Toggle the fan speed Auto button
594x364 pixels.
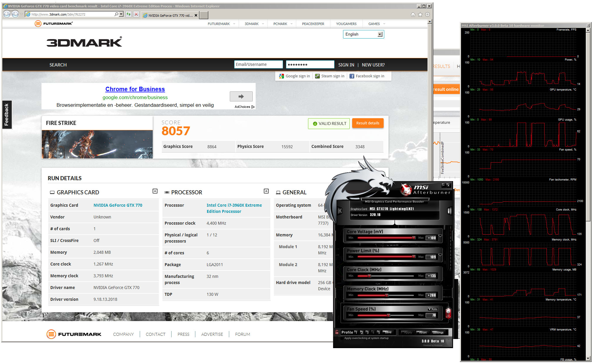point(433,309)
